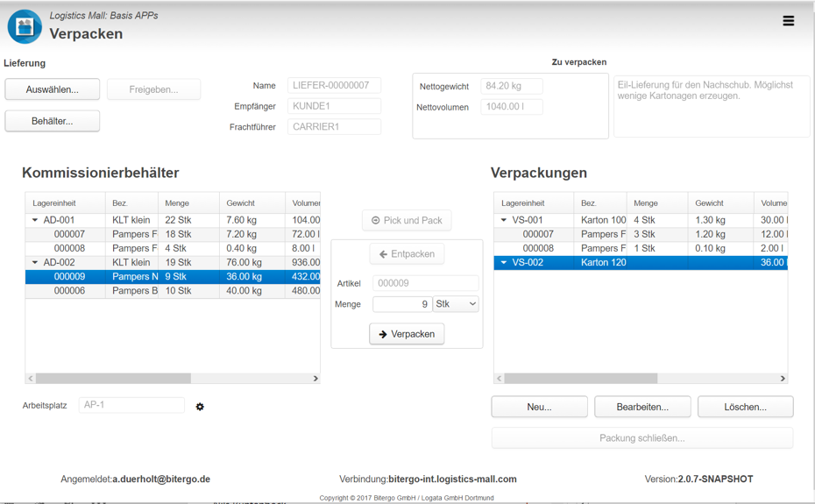Select VS-002 Karton 120 row

(x=641, y=262)
